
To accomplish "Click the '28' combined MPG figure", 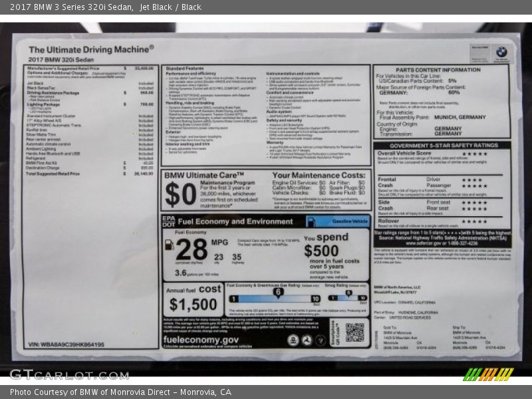I will pos(192,249).
